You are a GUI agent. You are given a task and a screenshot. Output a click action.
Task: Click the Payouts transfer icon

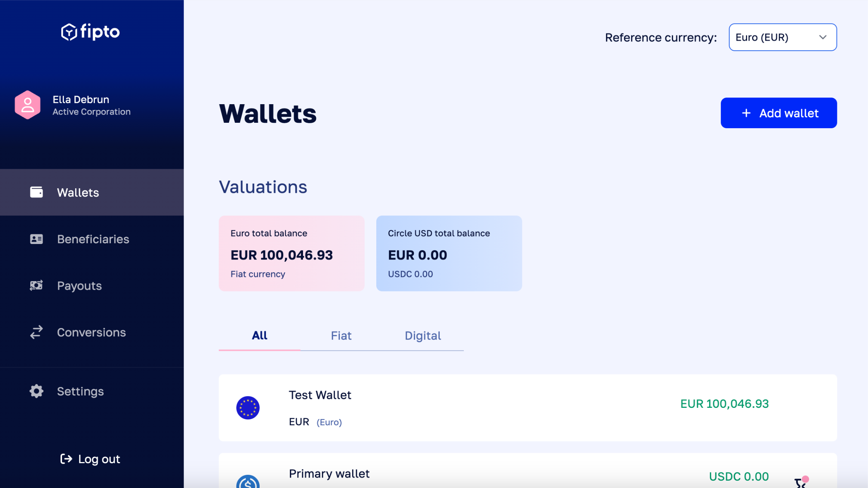point(36,285)
